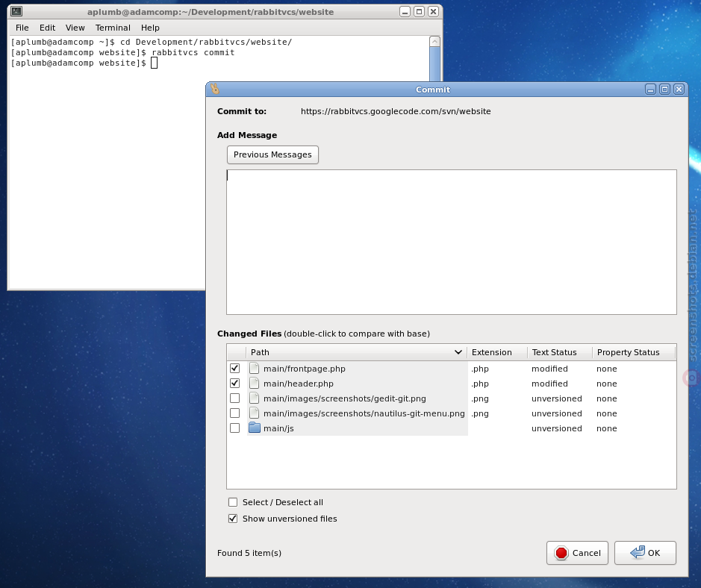Check the gedit-git.png file checkbox
The height and width of the screenshot is (588, 701).
point(234,398)
